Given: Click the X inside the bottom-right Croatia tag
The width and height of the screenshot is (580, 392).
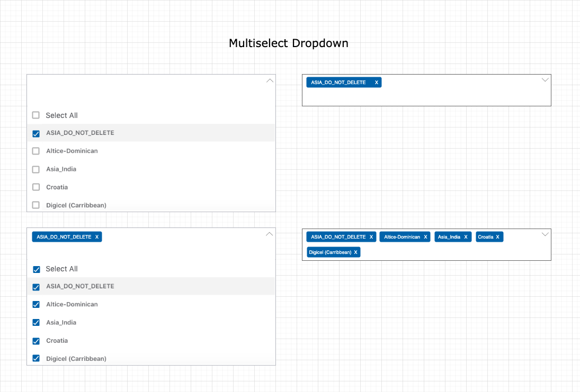Looking at the screenshot, I should pos(498,236).
